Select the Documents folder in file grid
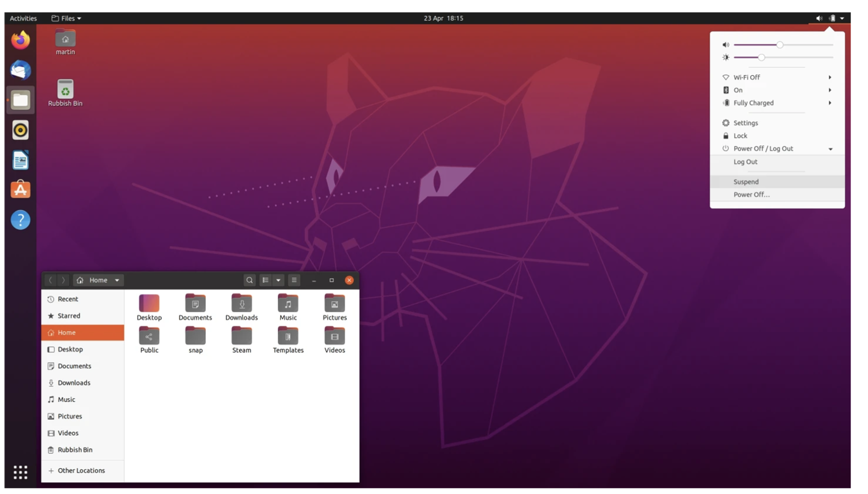 pos(195,307)
